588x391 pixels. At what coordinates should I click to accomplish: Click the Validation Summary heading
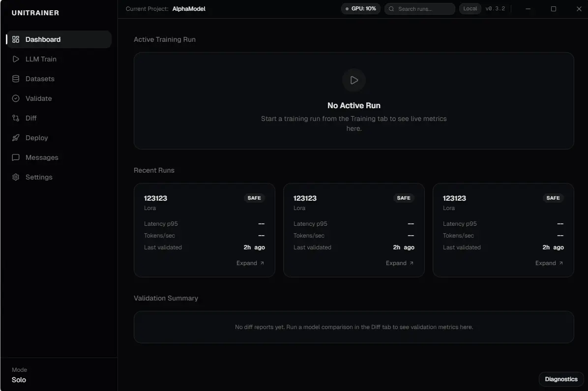[x=166, y=299]
